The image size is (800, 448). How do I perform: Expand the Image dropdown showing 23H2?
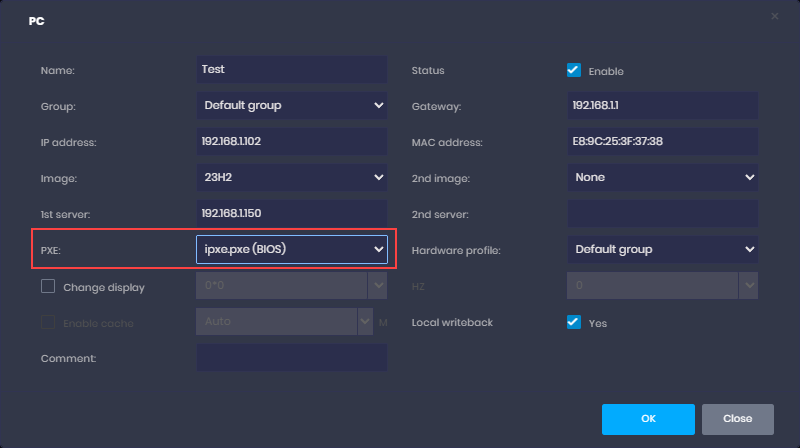(x=291, y=177)
